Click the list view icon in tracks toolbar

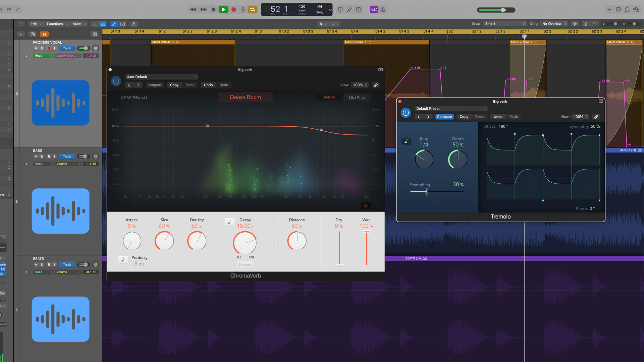(103, 24)
